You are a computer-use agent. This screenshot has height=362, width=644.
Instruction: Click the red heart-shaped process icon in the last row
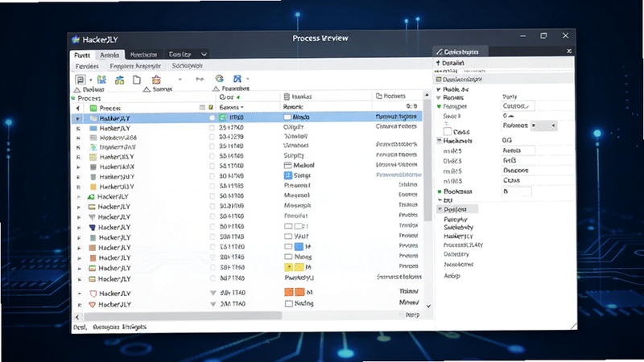(93, 305)
